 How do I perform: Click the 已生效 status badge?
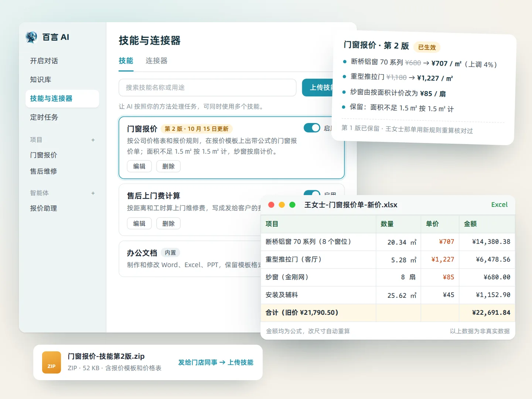pos(427,47)
